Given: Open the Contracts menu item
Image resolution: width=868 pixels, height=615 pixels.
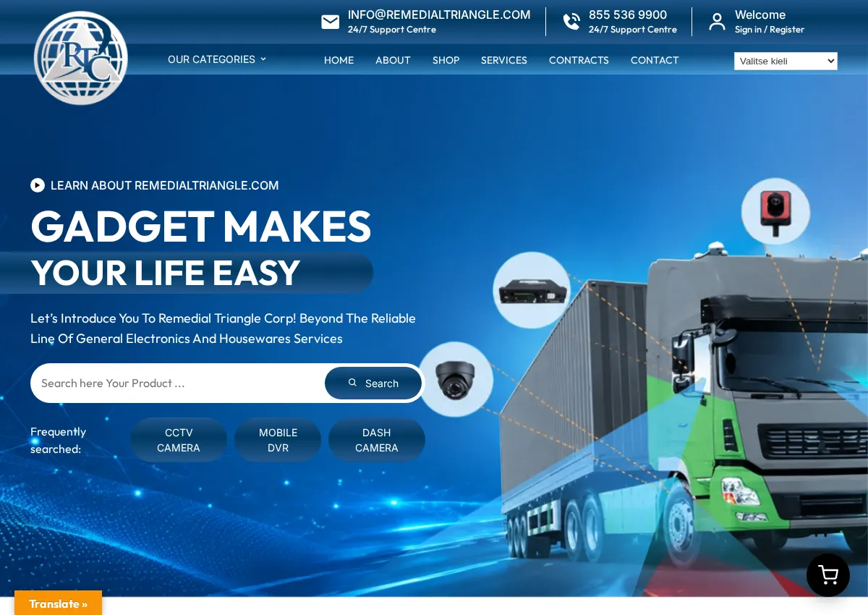Looking at the screenshot, I should point(579,60).
